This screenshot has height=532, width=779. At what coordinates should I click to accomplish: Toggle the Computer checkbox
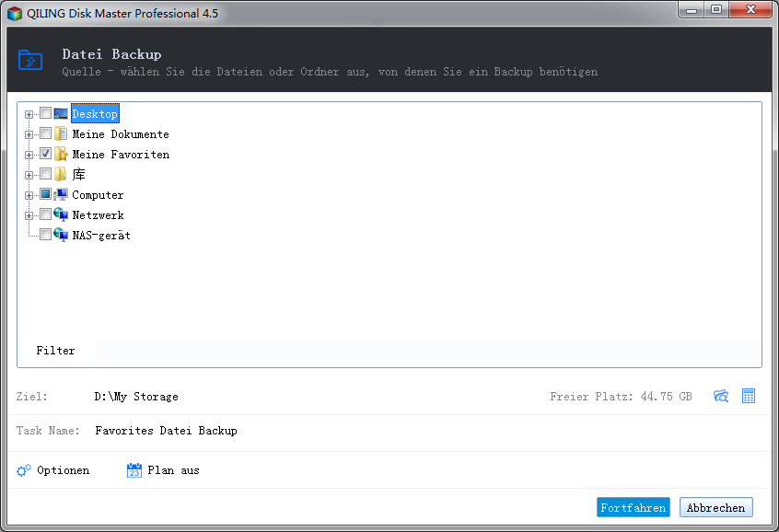pos(45,194)
